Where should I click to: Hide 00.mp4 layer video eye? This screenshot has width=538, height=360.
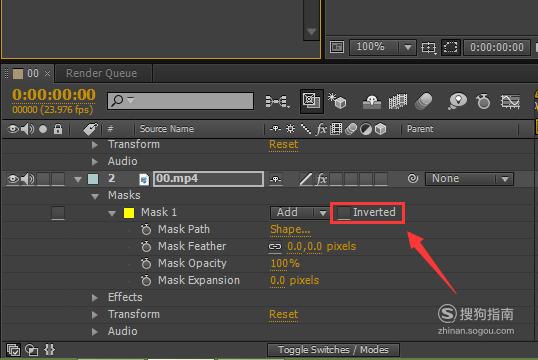click(x=13, y=179)
